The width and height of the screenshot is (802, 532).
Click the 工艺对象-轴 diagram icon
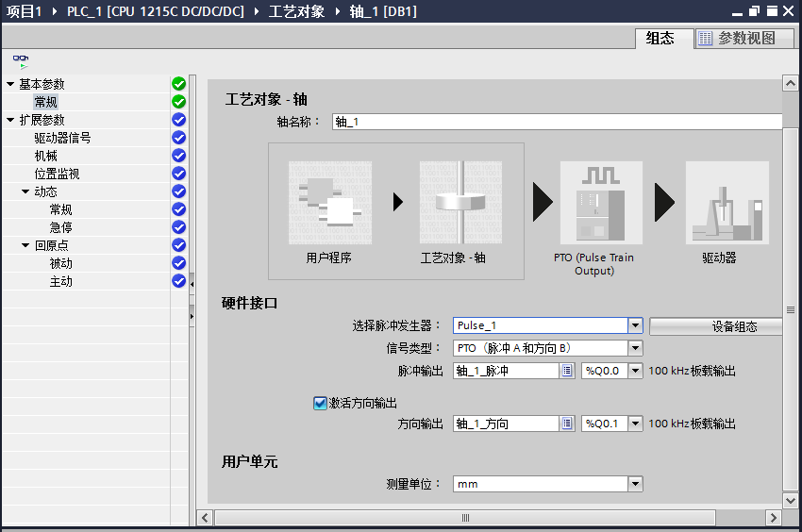click(x=459, y=203)
